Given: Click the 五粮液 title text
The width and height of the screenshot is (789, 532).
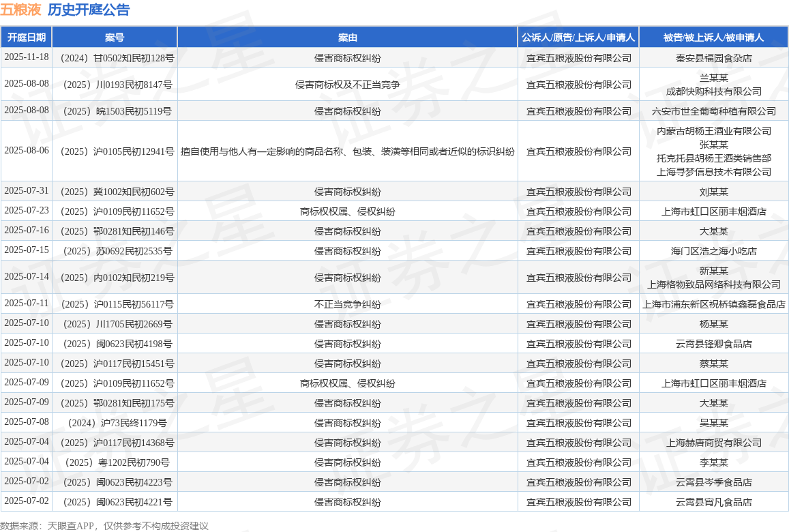Looking at the screenshot, I should point(20,10).
